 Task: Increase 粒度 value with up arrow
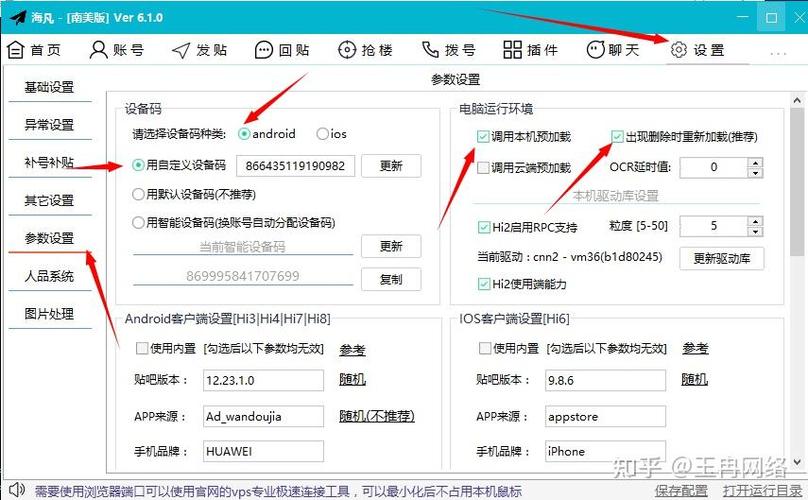point(755,221)
